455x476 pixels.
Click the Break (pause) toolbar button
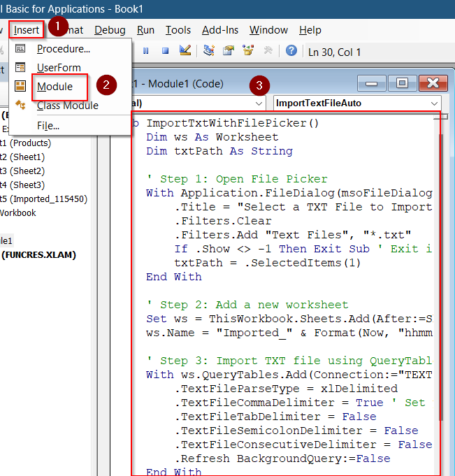coord(145,51)
